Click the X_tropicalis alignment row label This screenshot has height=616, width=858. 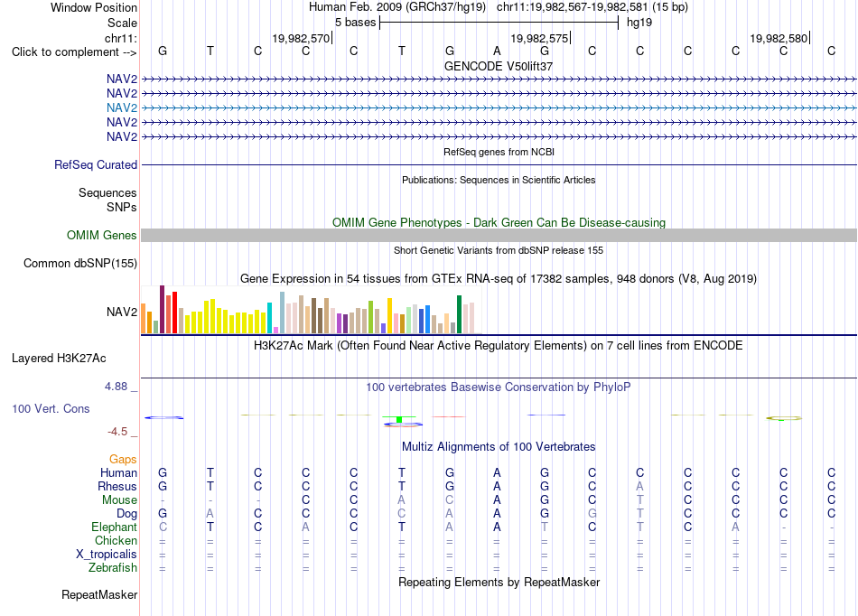107,555
